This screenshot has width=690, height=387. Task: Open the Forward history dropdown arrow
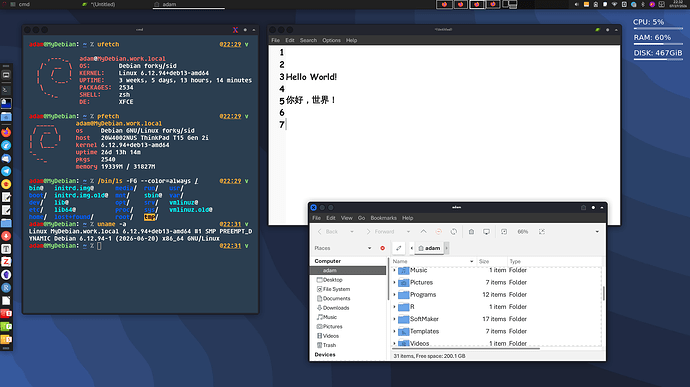coord(408,232)
